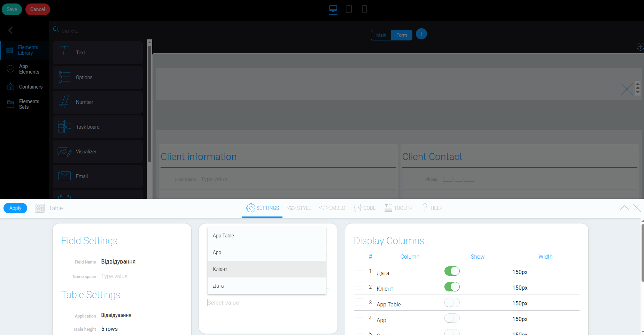
Task: Click First Name input in form
Action: click(296, 180)
